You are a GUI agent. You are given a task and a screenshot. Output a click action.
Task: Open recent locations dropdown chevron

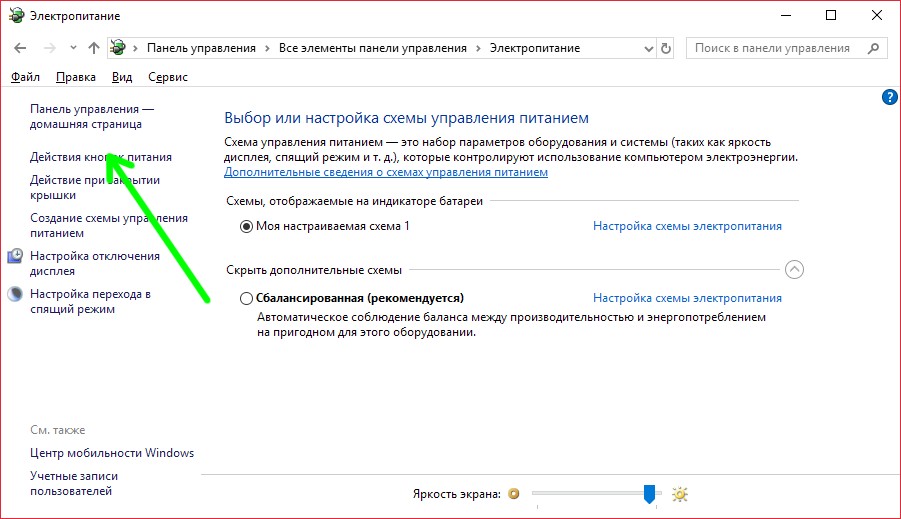click(x=73, y=48)
